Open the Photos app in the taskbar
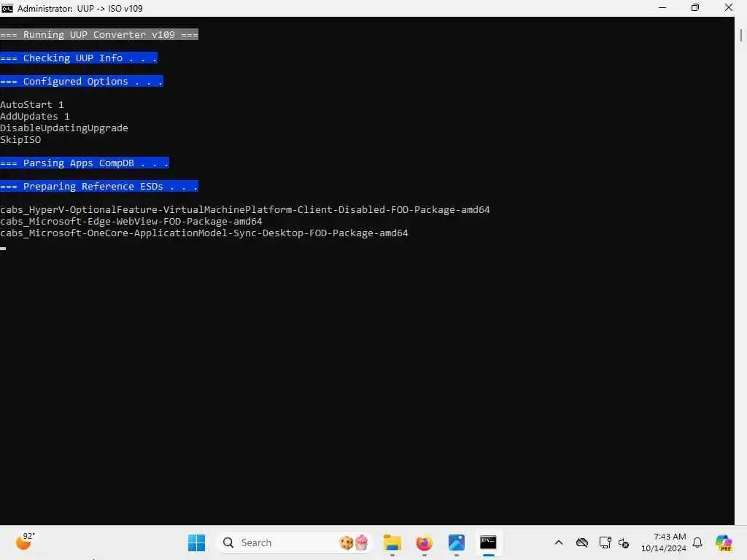The image size is (747, 560). pyautogui.click(x=457, y=542)
